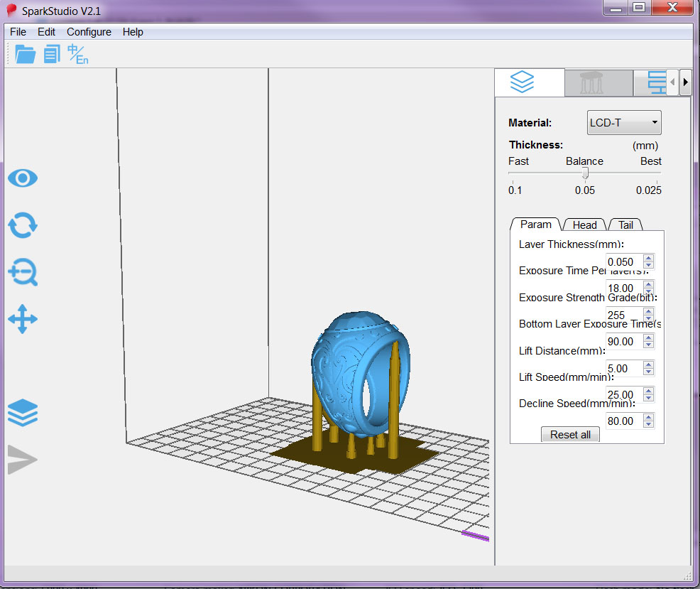Click the Best thickness label
This screenshot has height=589, width=700.
click(x=650, y=161)
